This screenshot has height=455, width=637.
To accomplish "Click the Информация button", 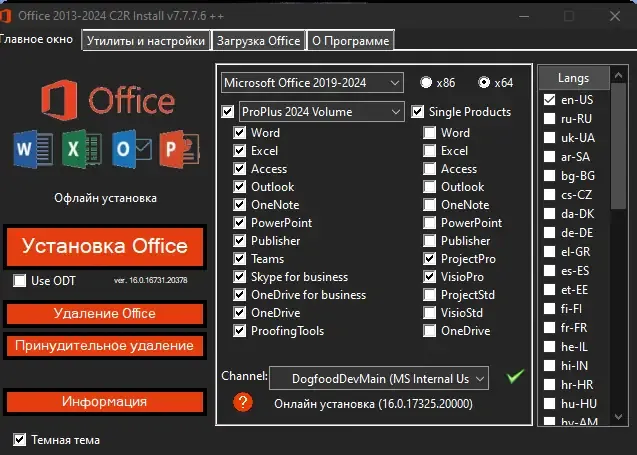I will coord(105,402).
